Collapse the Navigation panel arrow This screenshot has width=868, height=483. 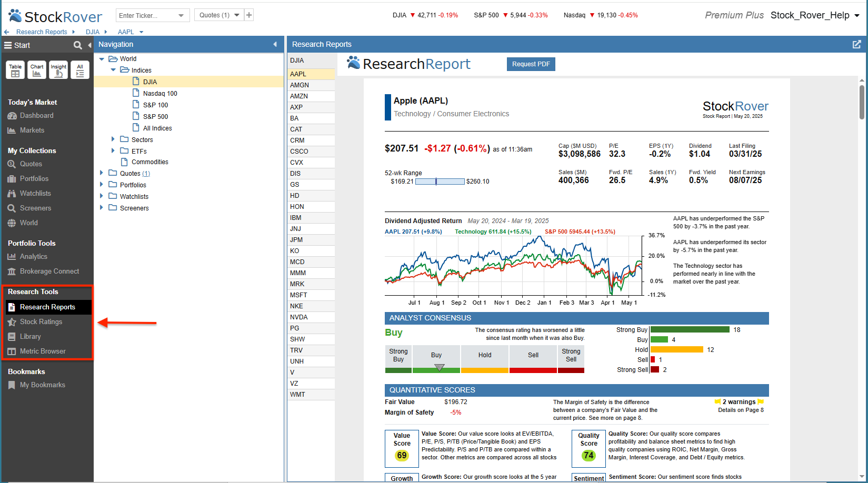tap(275, 45)
